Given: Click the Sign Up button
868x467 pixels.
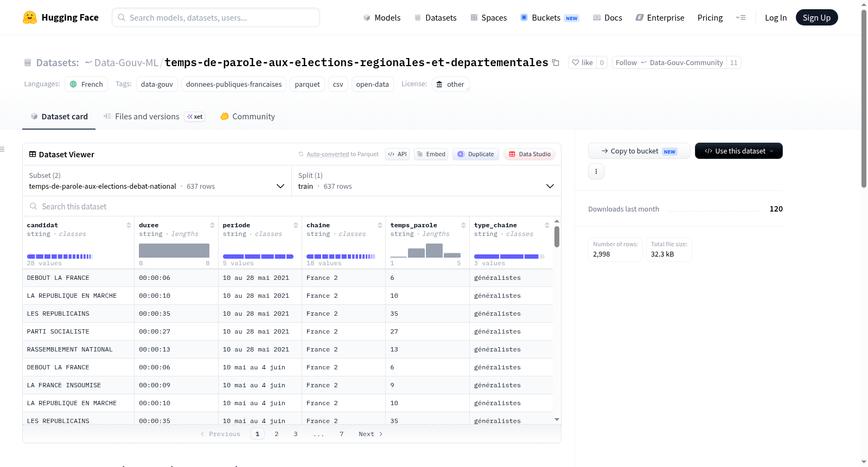Looking at the screenshot, I should click(x=816, y=17).
